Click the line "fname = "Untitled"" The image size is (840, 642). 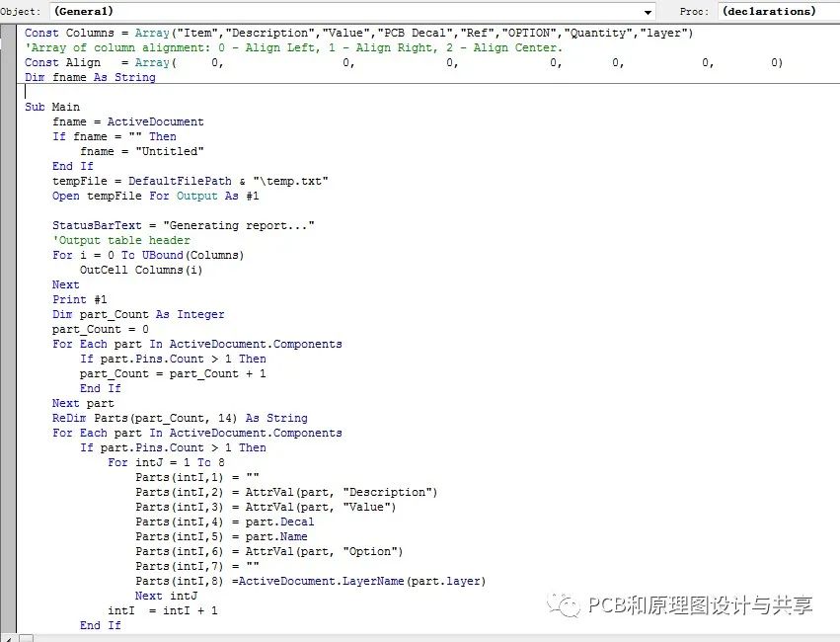pyautogui.click(x=142, y=152)
